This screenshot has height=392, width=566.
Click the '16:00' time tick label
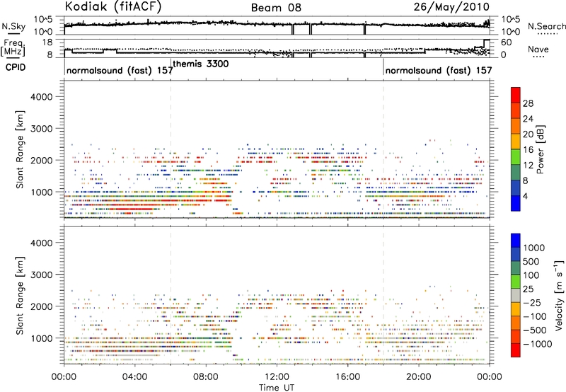tap(347, 377)
